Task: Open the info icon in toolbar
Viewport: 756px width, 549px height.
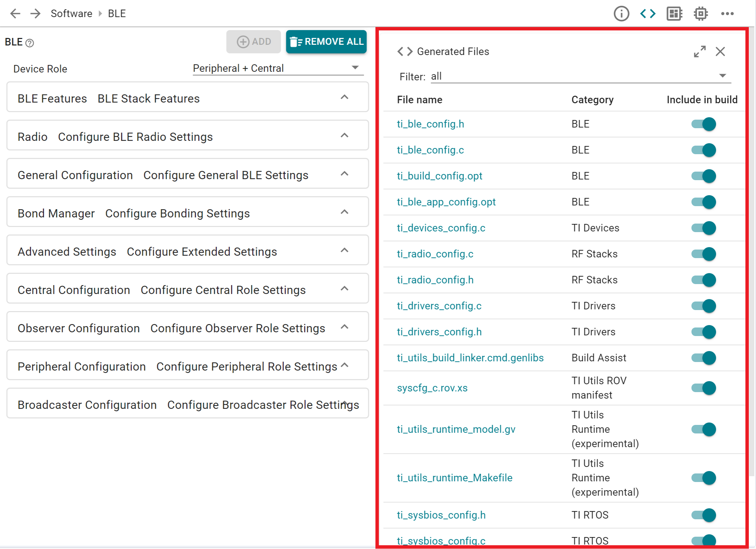Action: (621, 14)
